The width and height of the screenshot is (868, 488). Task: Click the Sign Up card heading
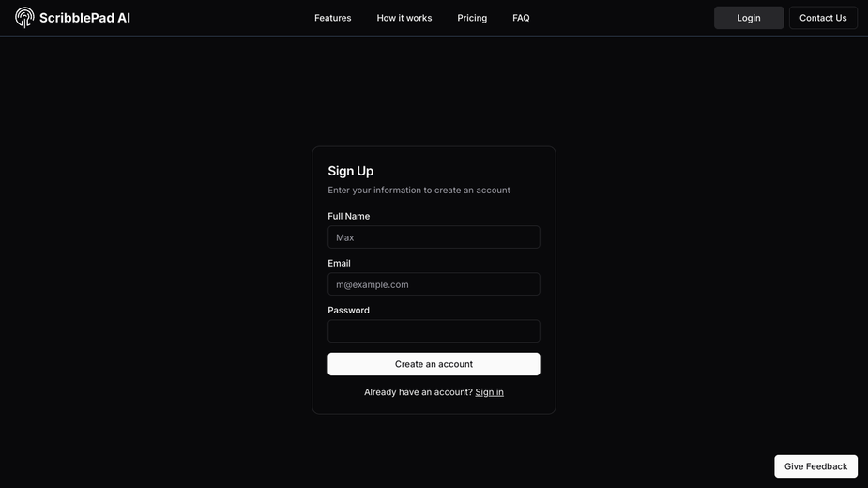pos(350,171)
